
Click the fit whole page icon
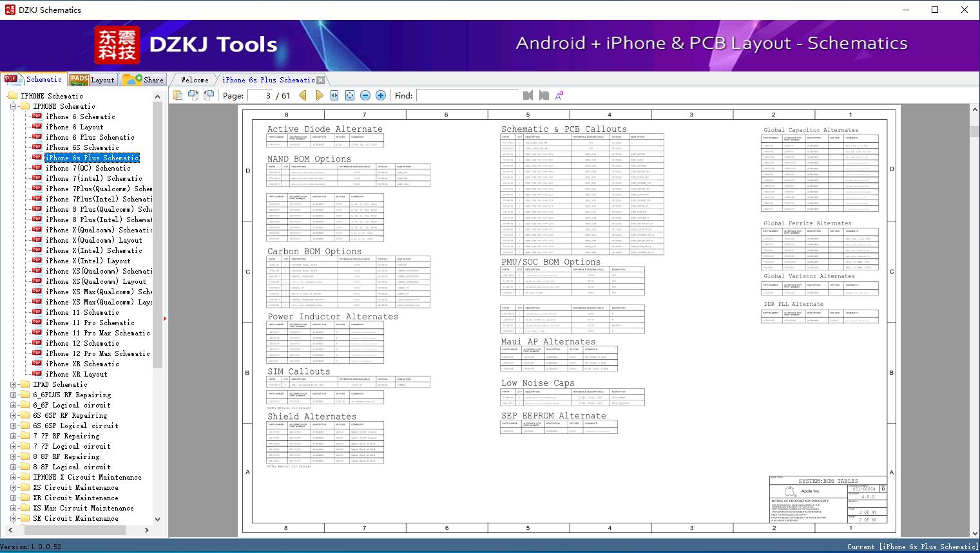(350, 95)
